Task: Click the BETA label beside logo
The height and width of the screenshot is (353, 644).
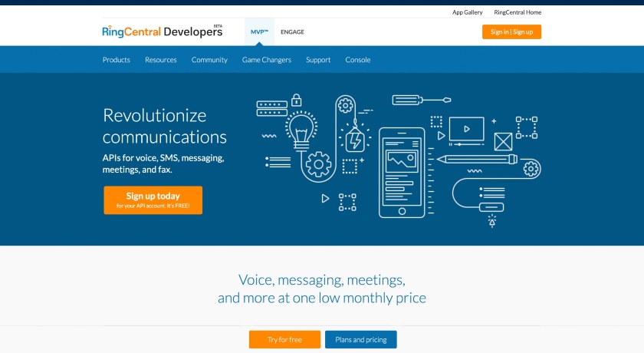Action: 218,26
